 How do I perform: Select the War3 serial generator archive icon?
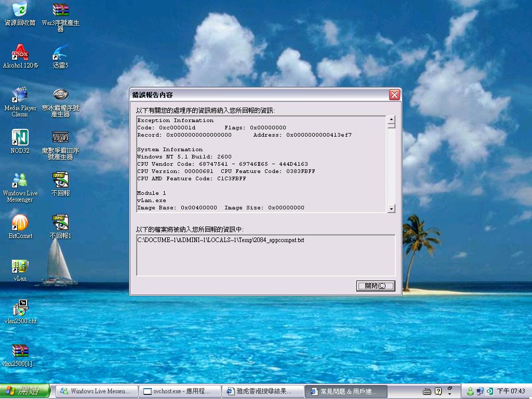pyautogui.click(x=60, y=10)
